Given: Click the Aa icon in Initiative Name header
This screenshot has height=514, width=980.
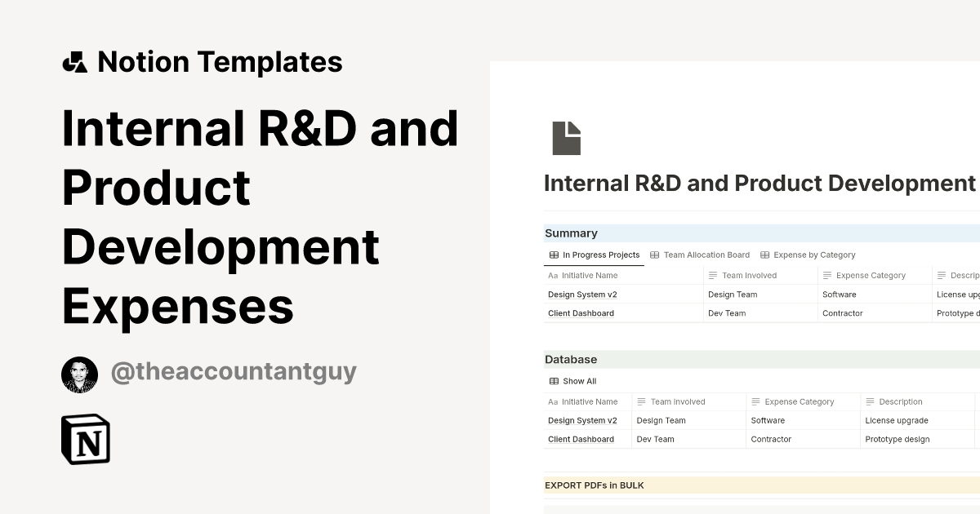Looking at the screenshot, I should click(x=552, y=276).
